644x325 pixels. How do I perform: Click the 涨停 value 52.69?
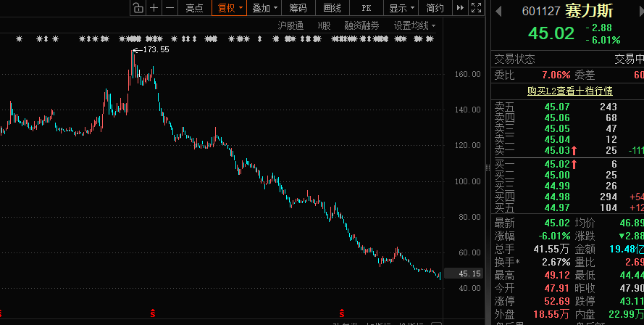coord(557,301)
